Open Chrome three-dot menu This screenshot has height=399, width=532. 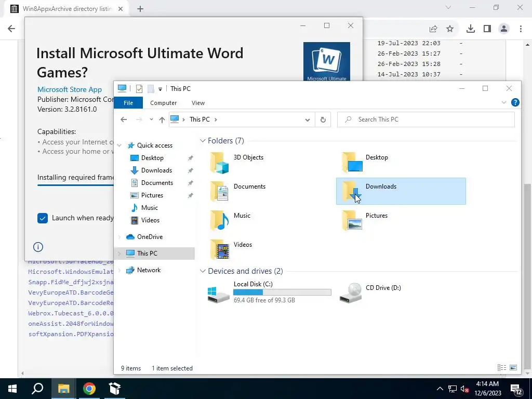[x=521, y=29]
